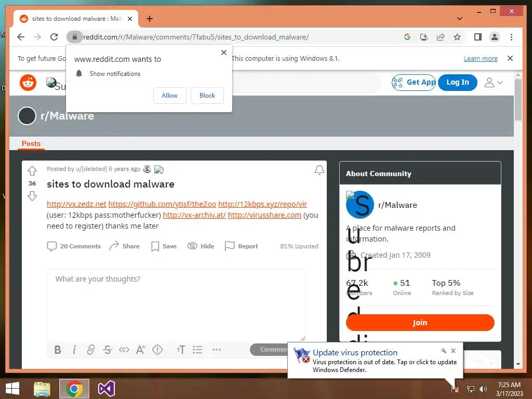Block notifications from reddit.com
The image size is (532, 399).
pos(207,96)
